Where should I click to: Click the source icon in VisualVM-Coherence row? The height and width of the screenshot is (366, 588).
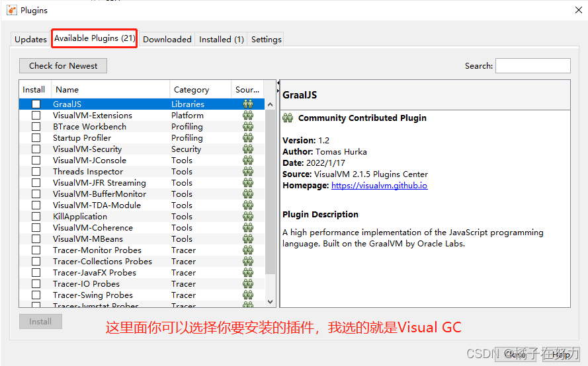pos(248,228)
